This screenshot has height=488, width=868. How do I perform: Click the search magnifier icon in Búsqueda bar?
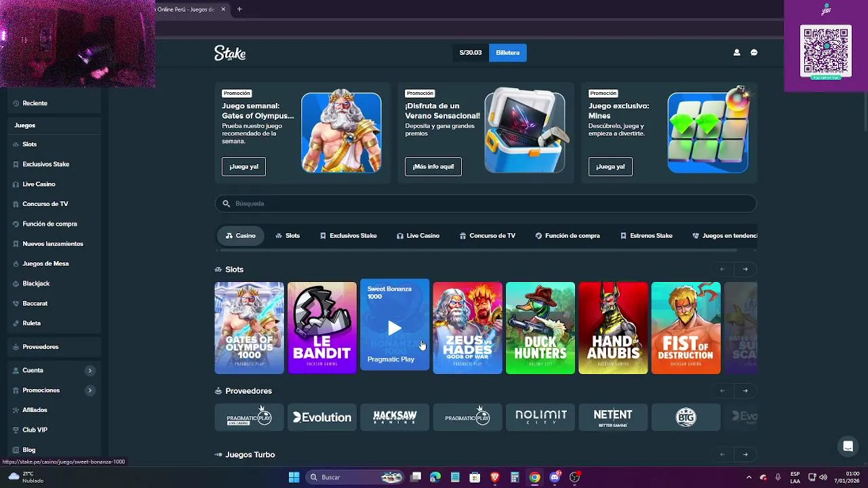pos(226,203)
